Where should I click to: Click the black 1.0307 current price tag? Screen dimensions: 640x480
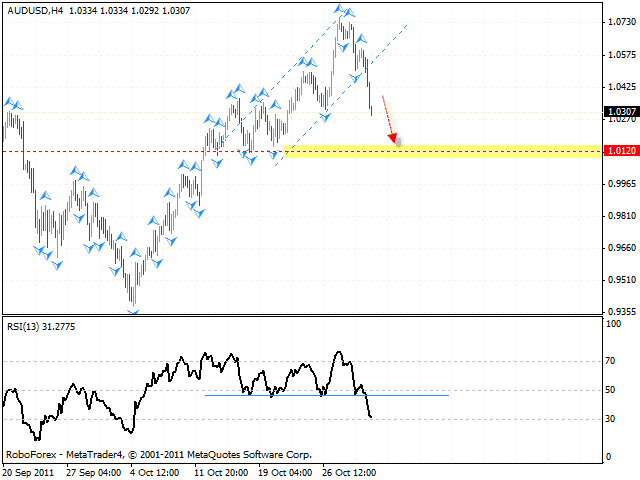click(620, 112)
